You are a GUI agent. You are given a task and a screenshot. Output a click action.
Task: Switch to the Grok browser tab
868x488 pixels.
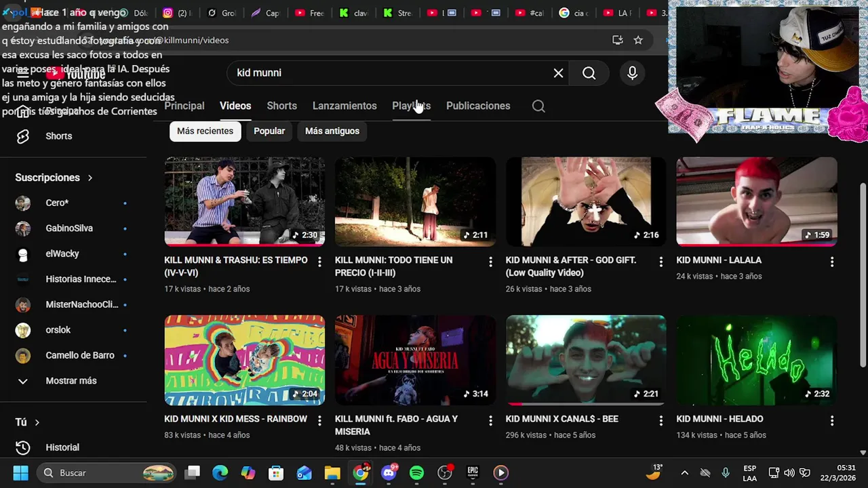220,13
